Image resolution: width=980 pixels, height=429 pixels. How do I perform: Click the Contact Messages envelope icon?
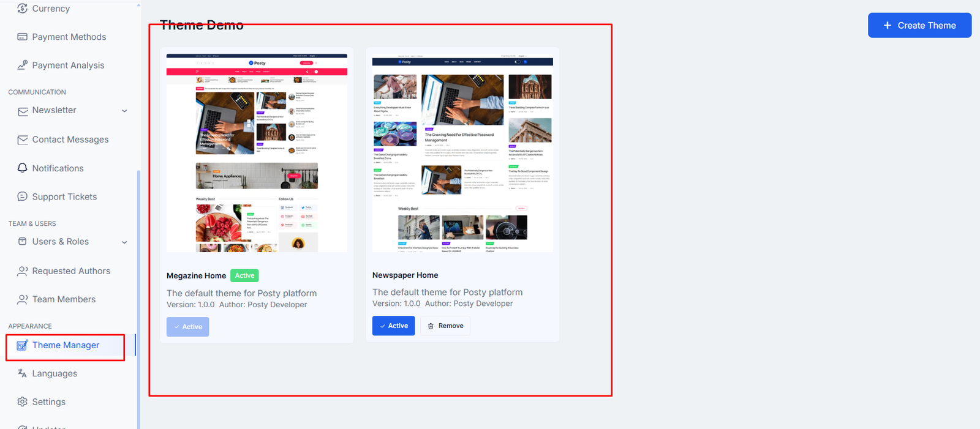coord(23,140)
